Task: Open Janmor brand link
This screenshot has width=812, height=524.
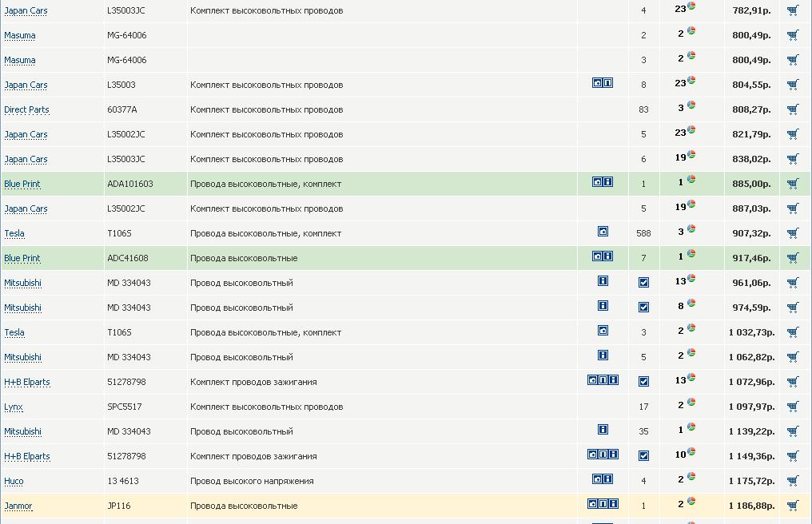Action: (x=18, y=506)
